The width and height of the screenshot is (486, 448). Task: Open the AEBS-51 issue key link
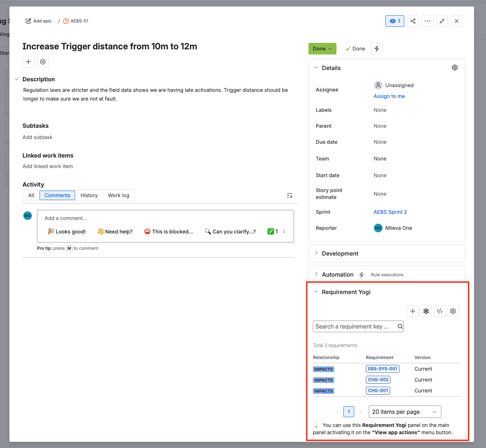[79, 21]
